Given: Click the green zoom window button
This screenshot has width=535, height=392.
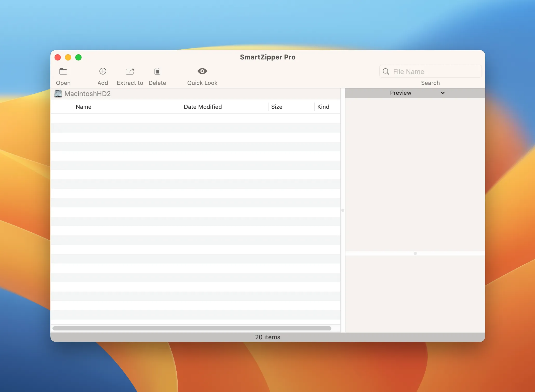Looking at the screenshot, I should pos(78,57).
